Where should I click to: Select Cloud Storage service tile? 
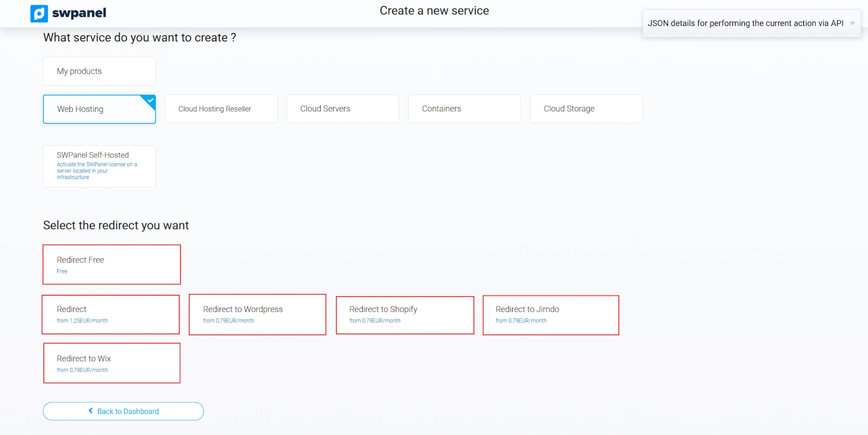(586, 109)
